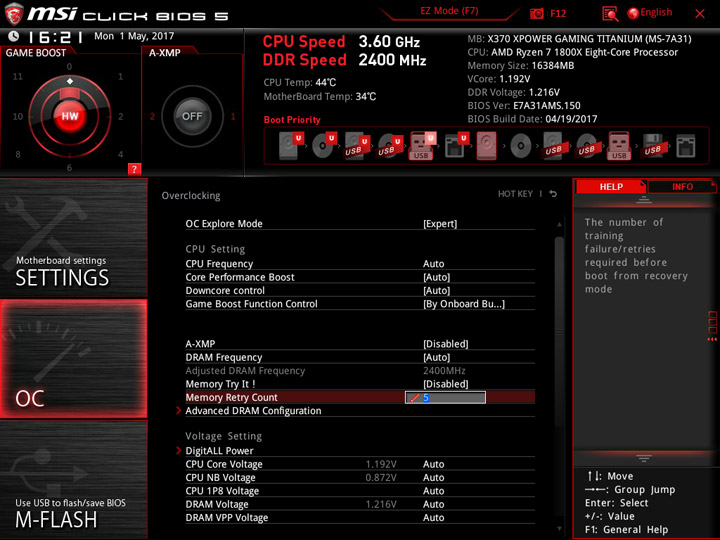Click the Memory Retry Count label
Screen dimensions: 720x540
(231, 397)
